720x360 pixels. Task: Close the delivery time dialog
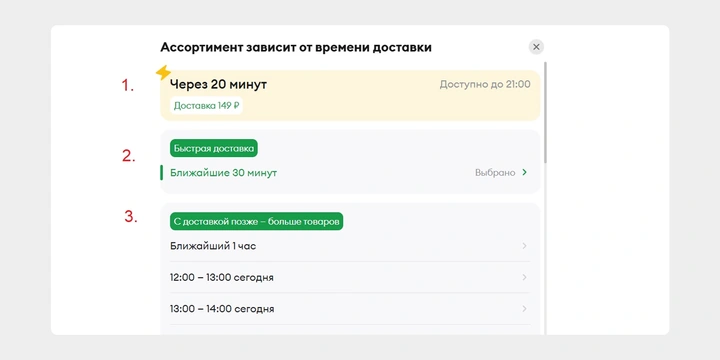tap(536, 47)
